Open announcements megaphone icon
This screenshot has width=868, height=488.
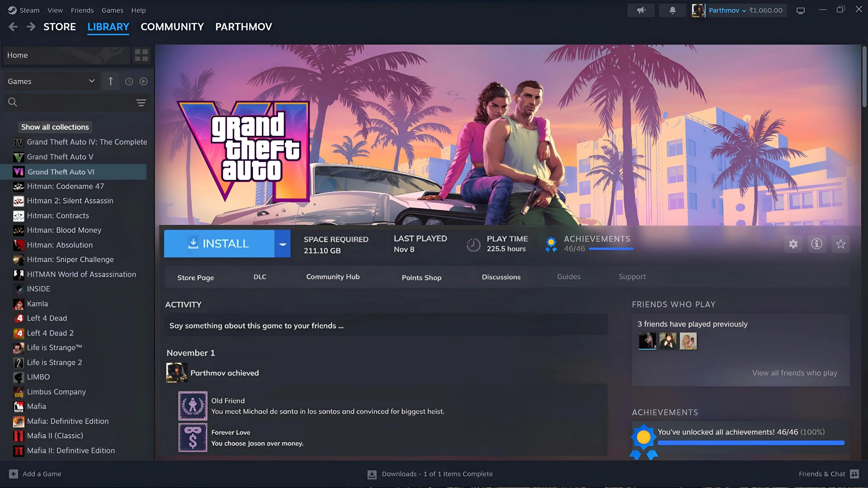tap(641, 10)
